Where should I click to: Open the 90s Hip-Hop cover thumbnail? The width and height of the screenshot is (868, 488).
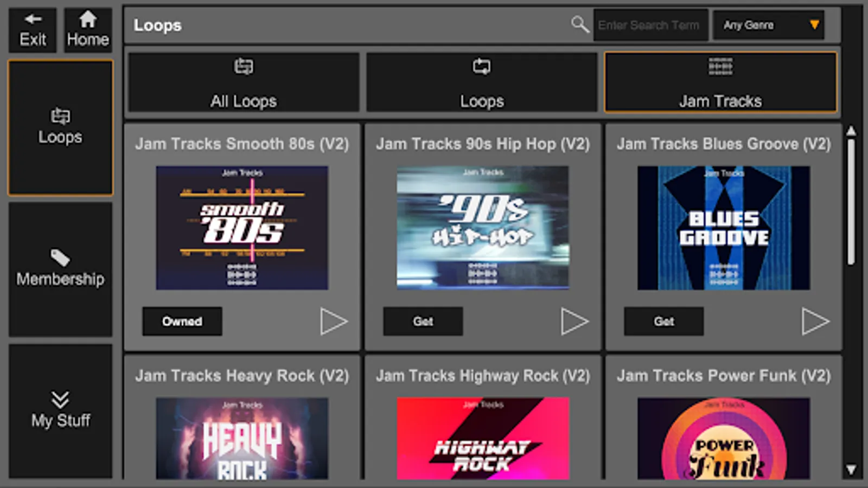(483, 228)
